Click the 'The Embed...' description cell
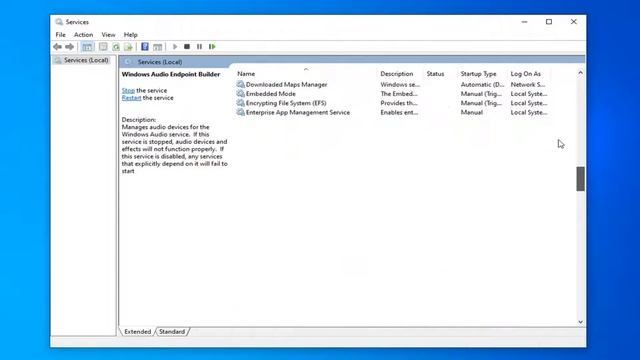 pyautogui.click(x=399, y=94)
